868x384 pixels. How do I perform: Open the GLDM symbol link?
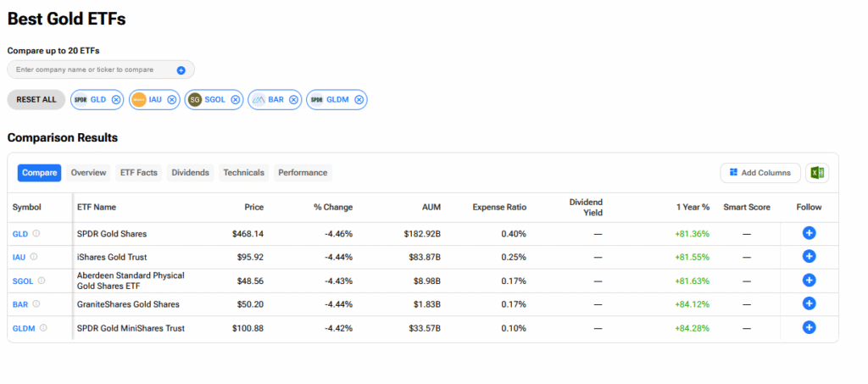[24, 328]
